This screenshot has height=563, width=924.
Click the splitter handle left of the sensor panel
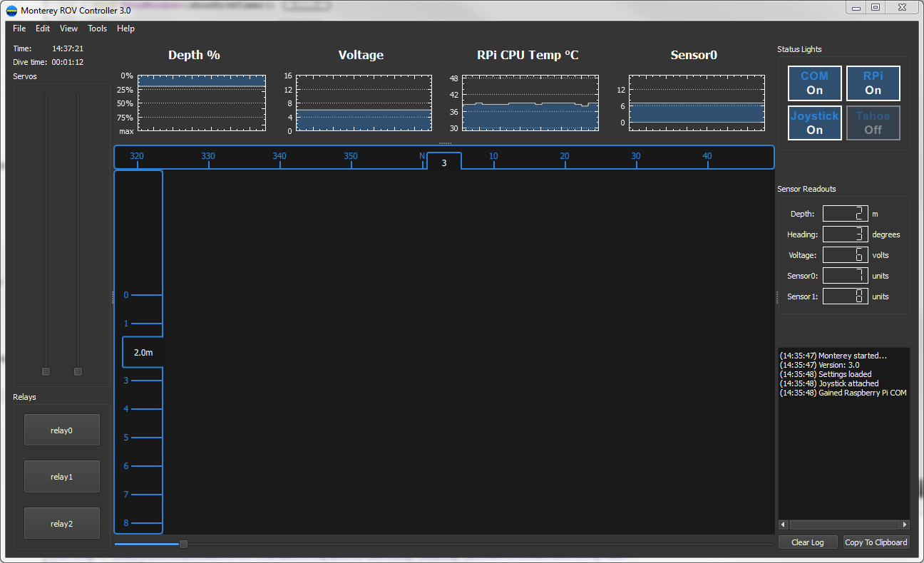point(777,298)
